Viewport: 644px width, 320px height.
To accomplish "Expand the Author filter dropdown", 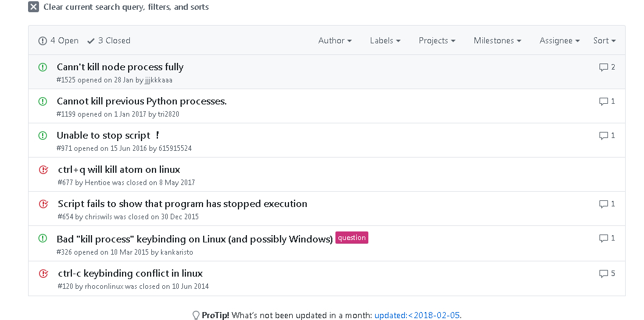I will [x=335, y=40].
